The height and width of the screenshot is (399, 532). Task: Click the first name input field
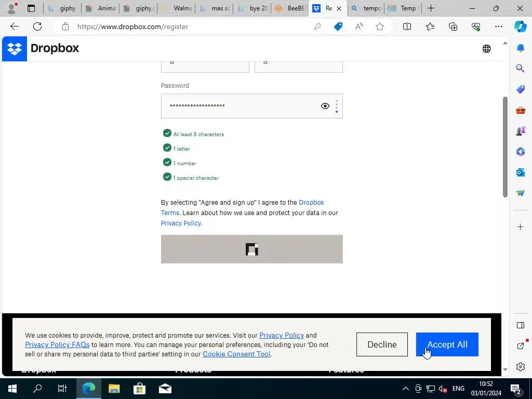click(x=205, y=67)
